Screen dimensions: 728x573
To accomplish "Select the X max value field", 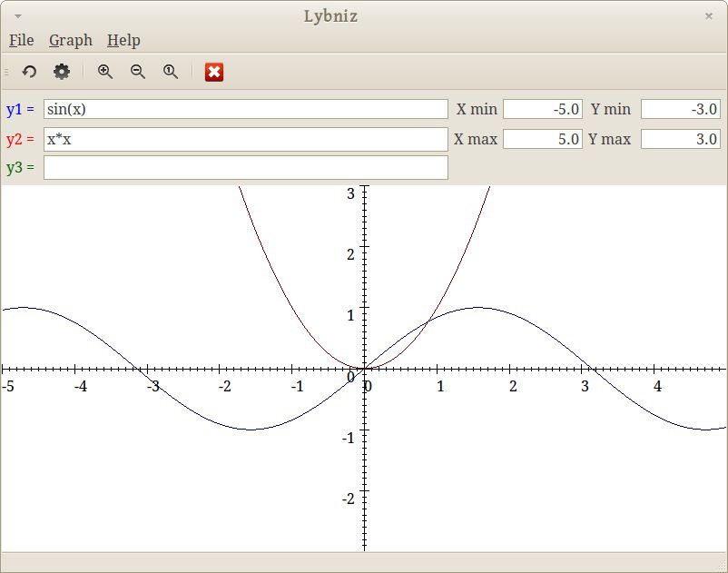I will [542, 139].
